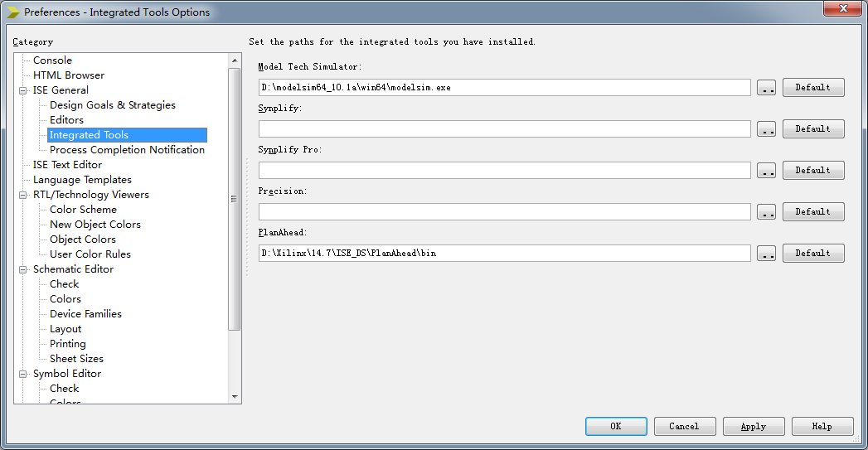Collapse the Schematic Editor tree node
868x450 pixels.
(22, 269)
